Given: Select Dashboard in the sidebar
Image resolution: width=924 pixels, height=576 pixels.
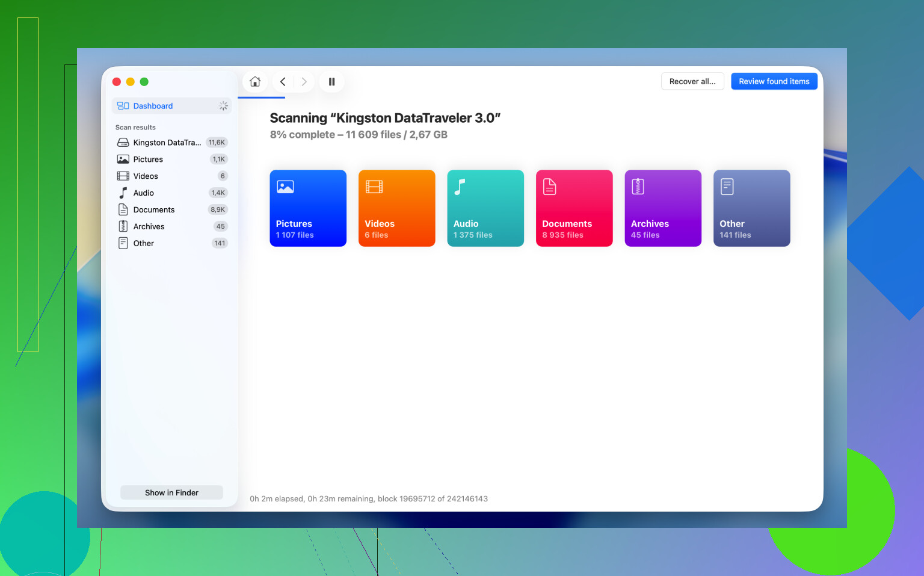Looking at the screenshot, I should coord(172,106).
